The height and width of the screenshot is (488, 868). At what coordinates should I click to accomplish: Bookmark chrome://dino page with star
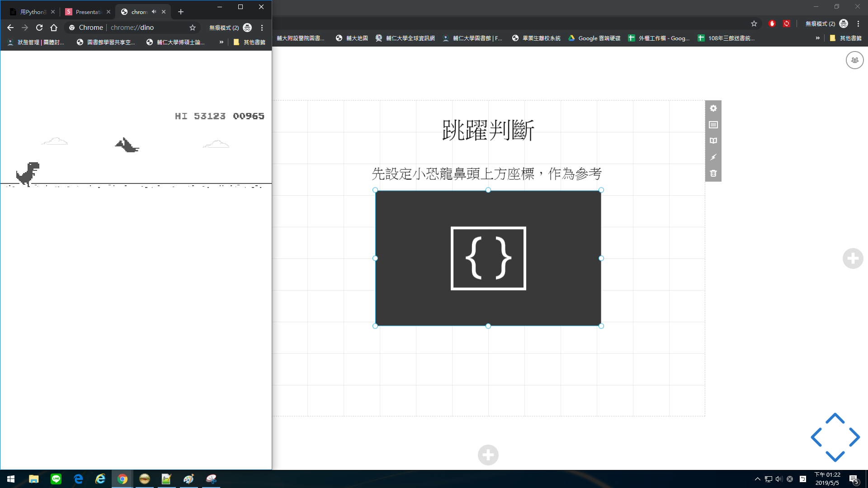(x=193, y=28)
